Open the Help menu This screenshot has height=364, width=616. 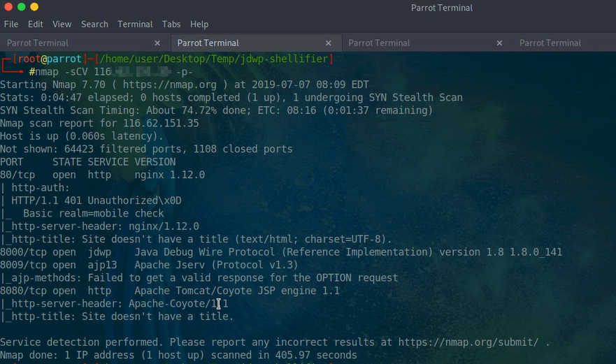point(199,24)
